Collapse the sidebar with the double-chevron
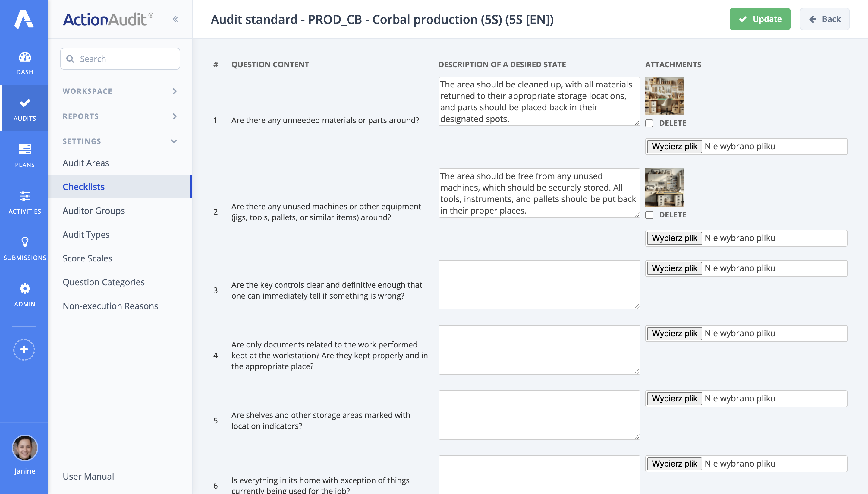Viewport: 868px width, 494px height. click(x=176, y=19)
